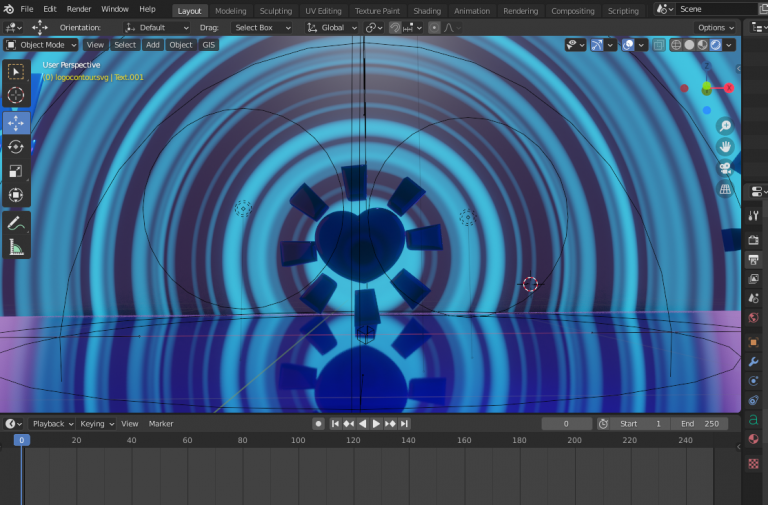Click the current frame field showing 0
The image size is (768, 505).
coord(566,424)
